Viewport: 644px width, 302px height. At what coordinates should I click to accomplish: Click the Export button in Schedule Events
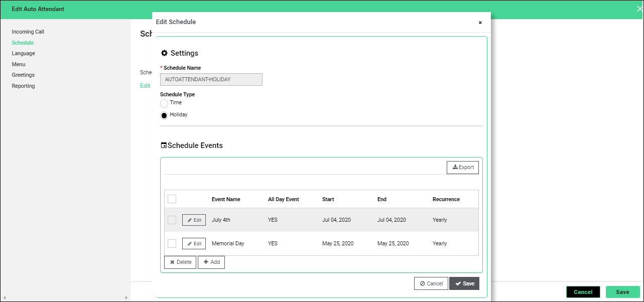click(462, 168)
